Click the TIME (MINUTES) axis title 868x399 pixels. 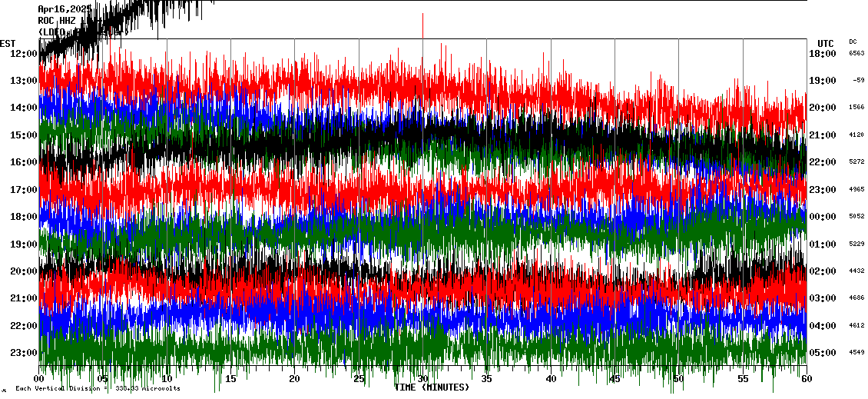point(432,387)
